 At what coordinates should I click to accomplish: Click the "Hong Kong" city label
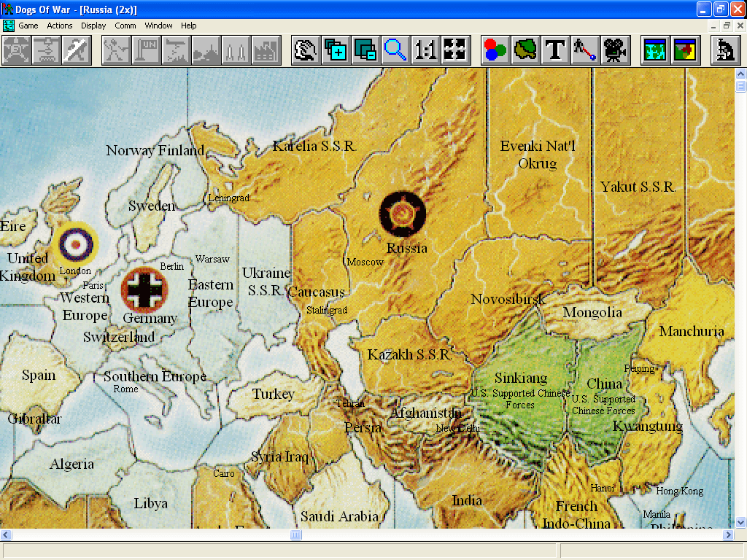[679, 491]
